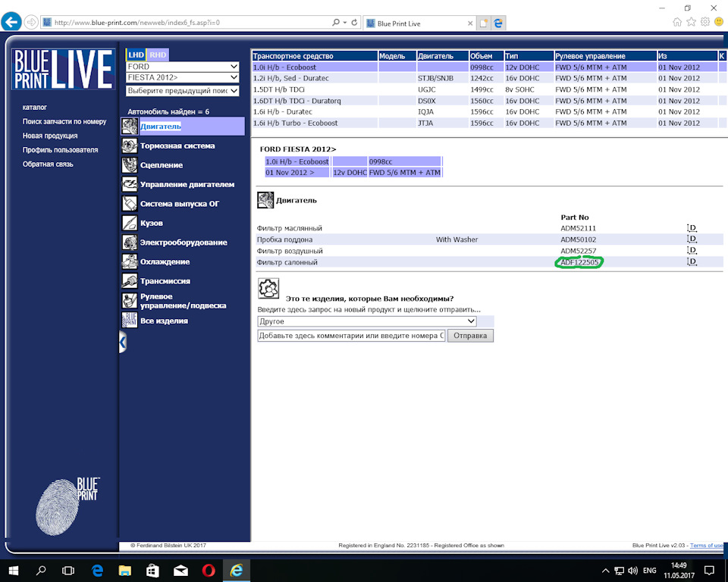The image size is (728, 582).
Task: Open details icon for Пробка поддона ADM50102
Action: coord(692,239)
